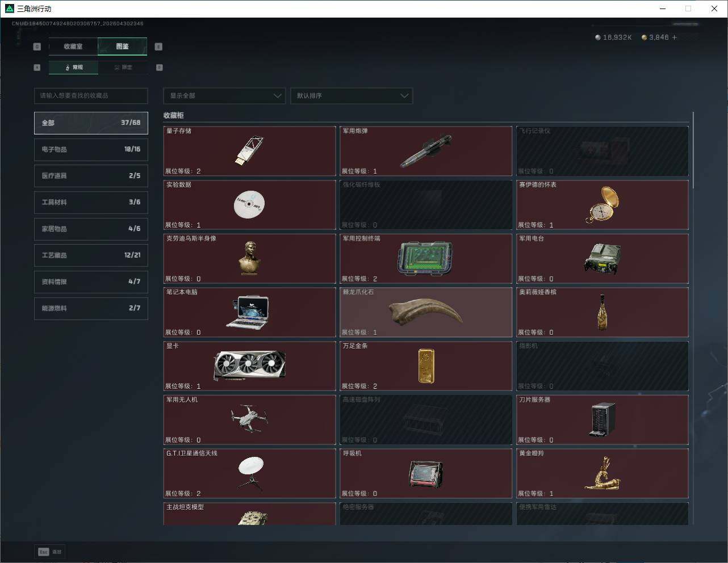Click the right key hint beside 限定
The height and width of the screenshot is (563, 728).
pyautogui.click(x=159, y=68)
